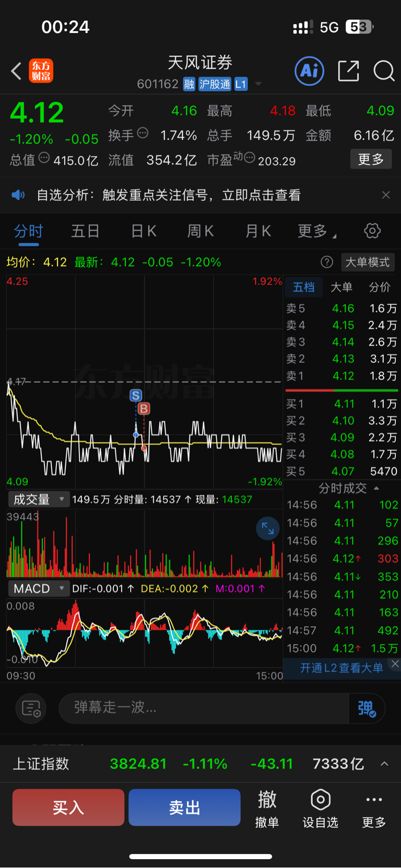Tap the B buy marker on chart
The width and height of the screenshot is (401, 868).
pos(144,409)
